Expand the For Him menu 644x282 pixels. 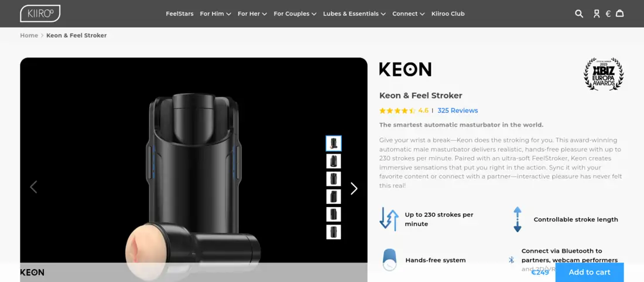pos(215,13)
